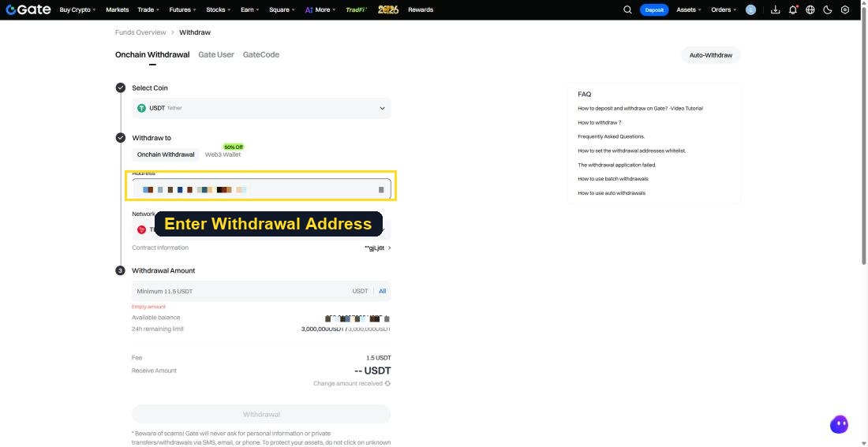Open the search magnifier icon

click(x=627, y=9)
